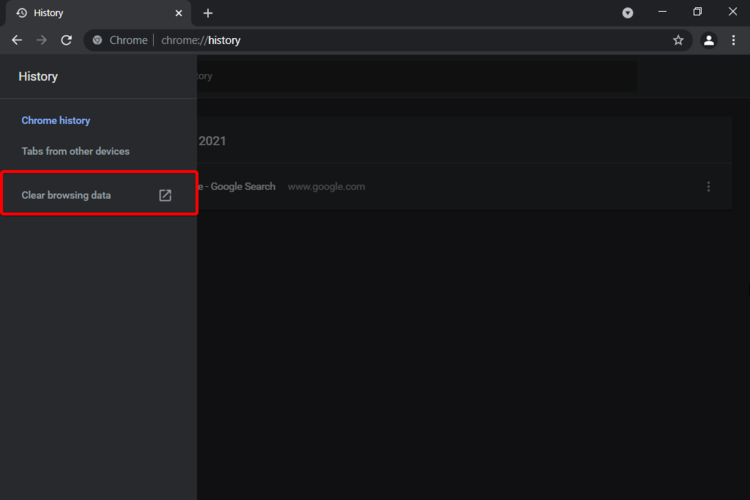This screenshot has height=500, width=750.
Task: Open Chrome's three-dot main menu
Action: pos(733,40)
